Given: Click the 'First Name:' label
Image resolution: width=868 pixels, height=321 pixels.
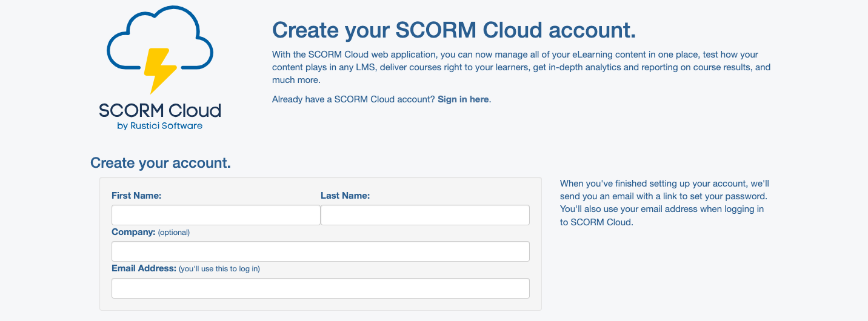Looking at the screenshot, I should coord(136,196).
